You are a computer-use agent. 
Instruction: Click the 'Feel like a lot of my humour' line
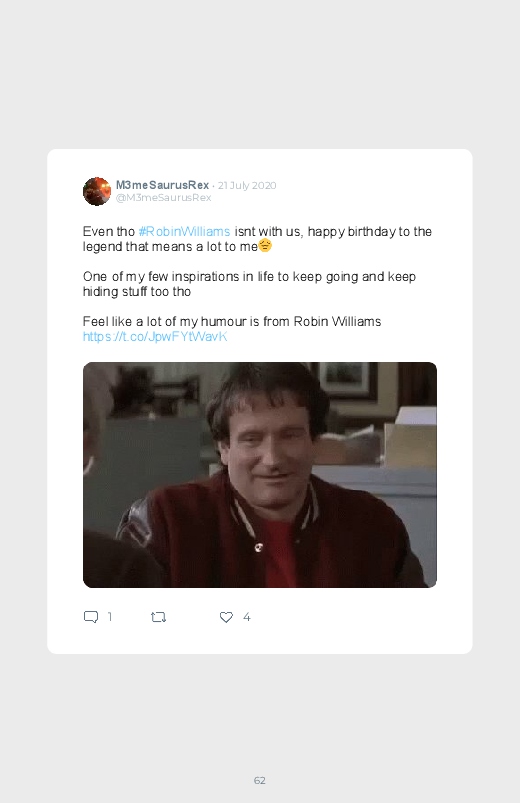232,322
